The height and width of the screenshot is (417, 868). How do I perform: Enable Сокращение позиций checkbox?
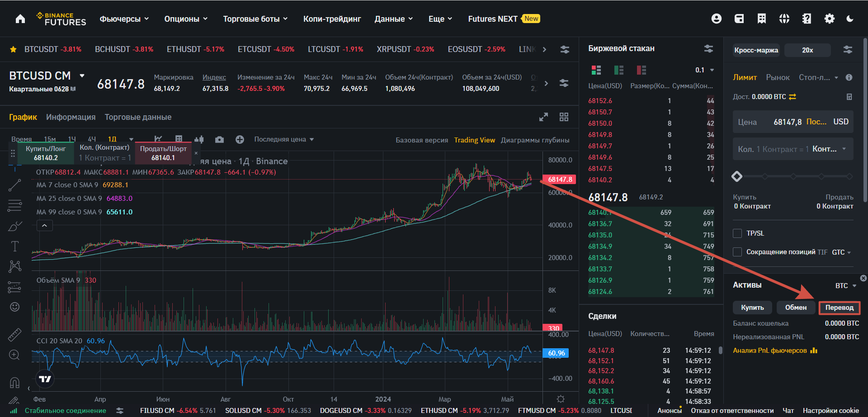[737, 252]
